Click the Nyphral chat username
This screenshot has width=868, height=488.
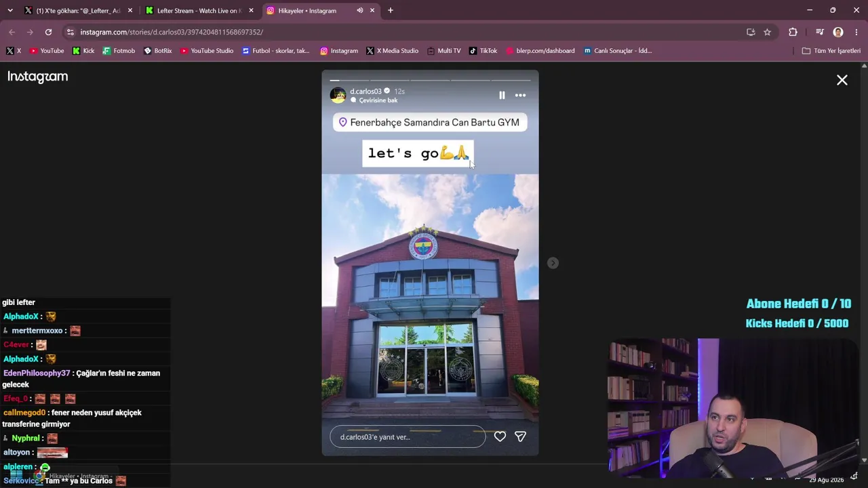click(26, 439)
